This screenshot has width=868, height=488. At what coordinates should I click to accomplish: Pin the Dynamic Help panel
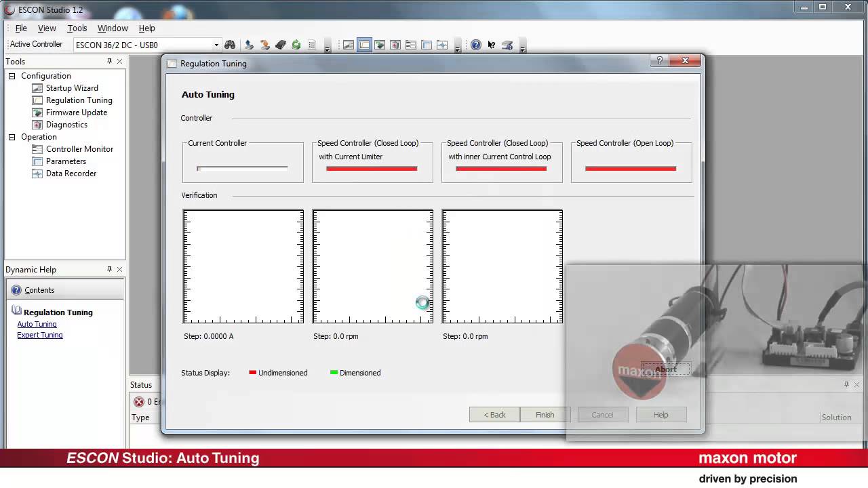[x=109, y=269]
